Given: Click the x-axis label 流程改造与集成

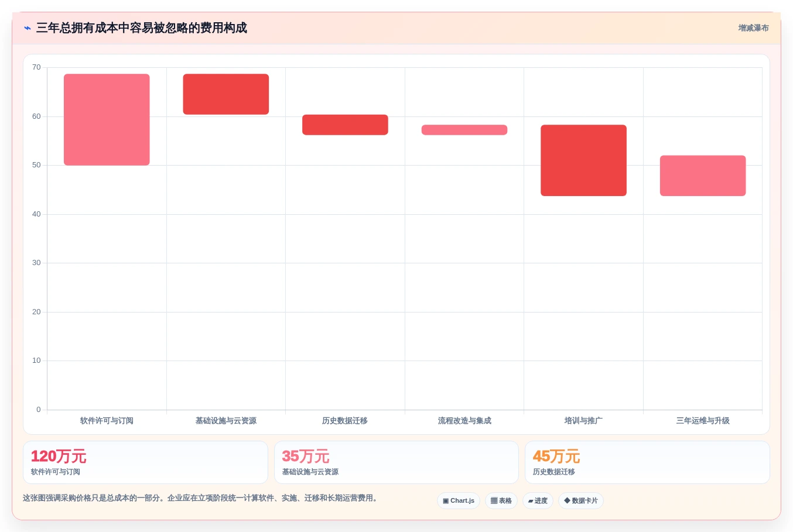Looking at the screenshot, I should tap(464, 421).
